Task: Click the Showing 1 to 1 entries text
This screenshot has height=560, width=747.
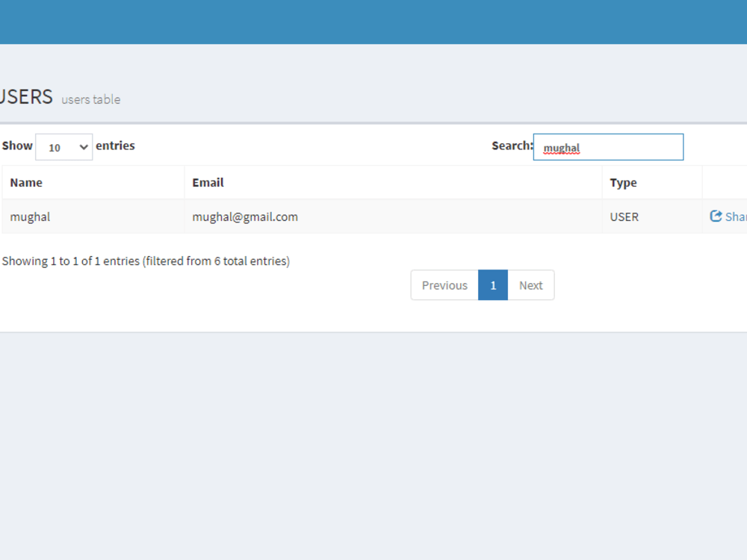Action: click(x=146, y=261)
